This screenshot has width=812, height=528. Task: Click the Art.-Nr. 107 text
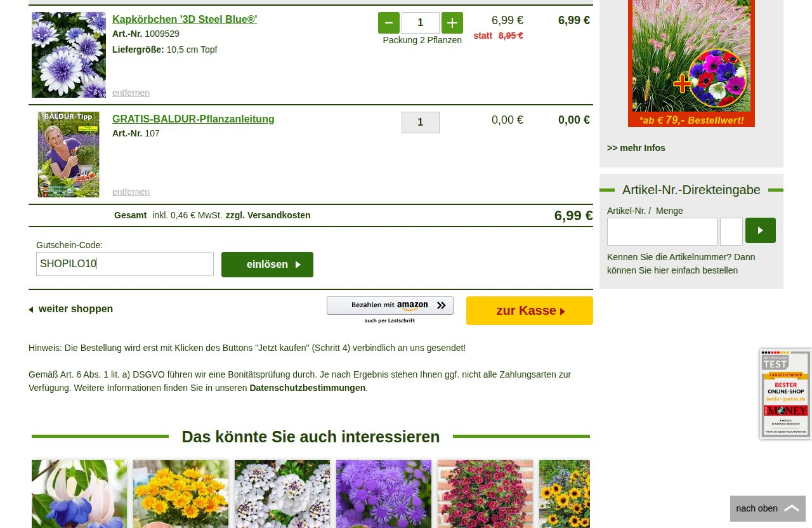coord(136,133)
